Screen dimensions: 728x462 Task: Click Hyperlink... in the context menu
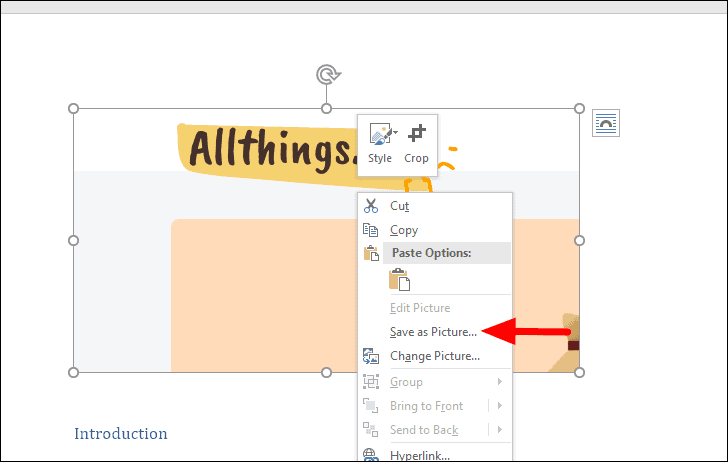[420, 455]
